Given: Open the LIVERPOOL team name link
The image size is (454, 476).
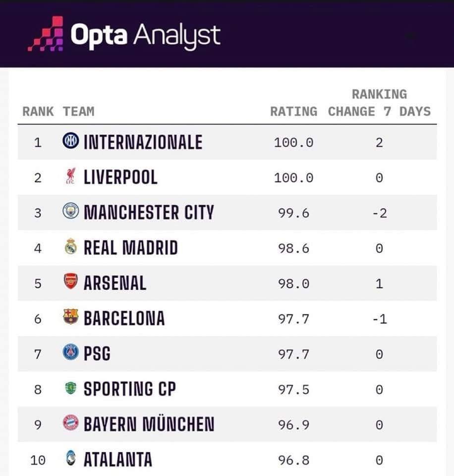Looking at the screenshot, I should (x=120, y=178).
